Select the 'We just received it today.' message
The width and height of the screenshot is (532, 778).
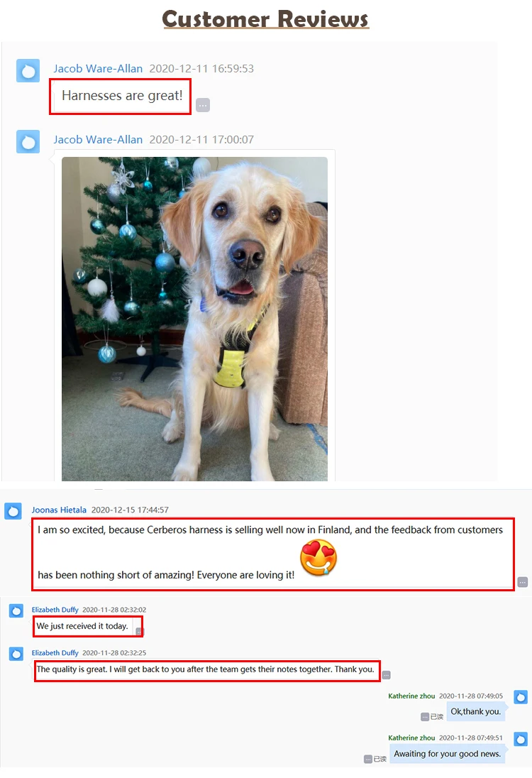coord(83,626)
